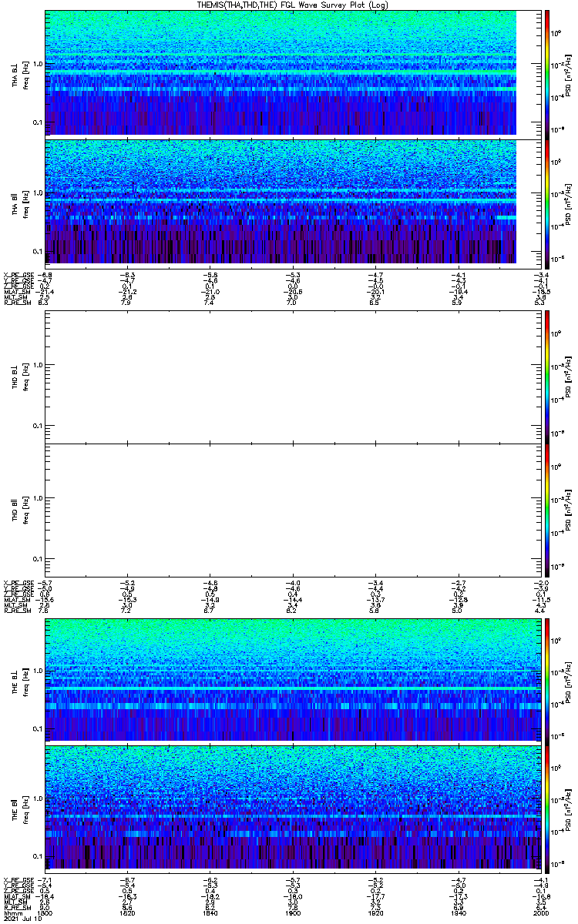Viewport: 578px width, 924px height.
Task: Click the PSD color bar beside THE B-parallel panel
Action: tap(546, 808)
